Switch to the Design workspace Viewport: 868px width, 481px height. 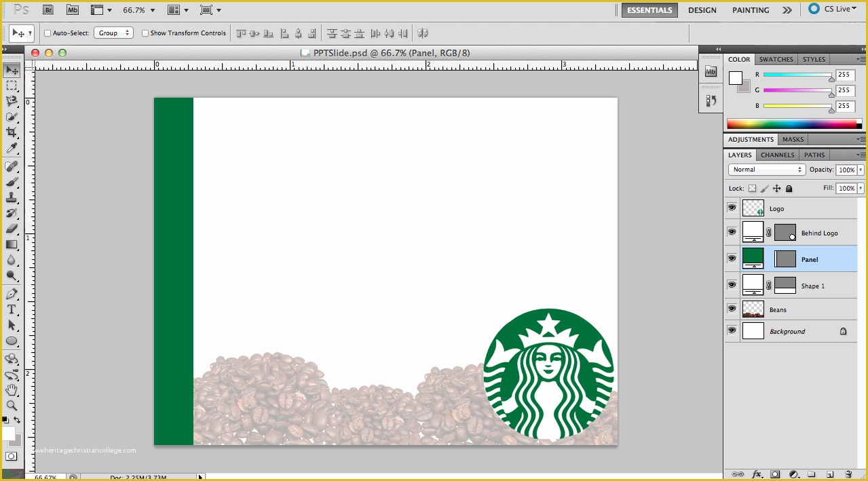[702, 10]
